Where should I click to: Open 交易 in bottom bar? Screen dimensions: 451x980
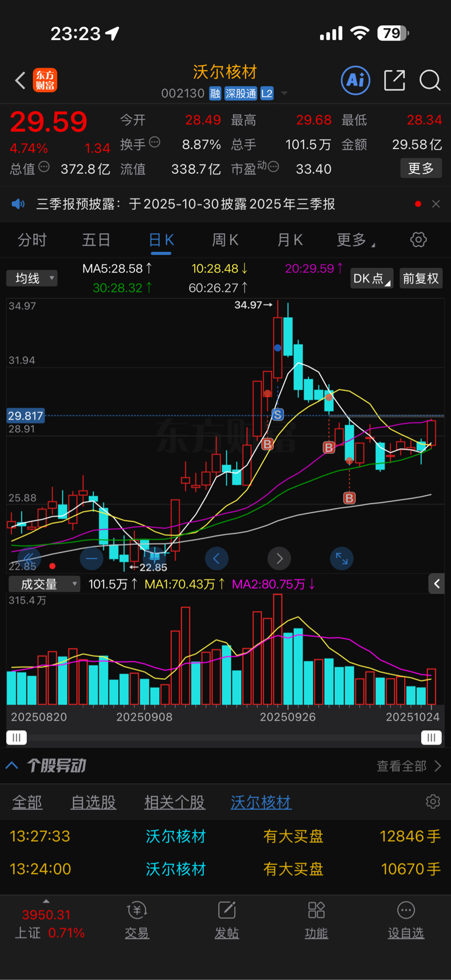coord(137,921)
